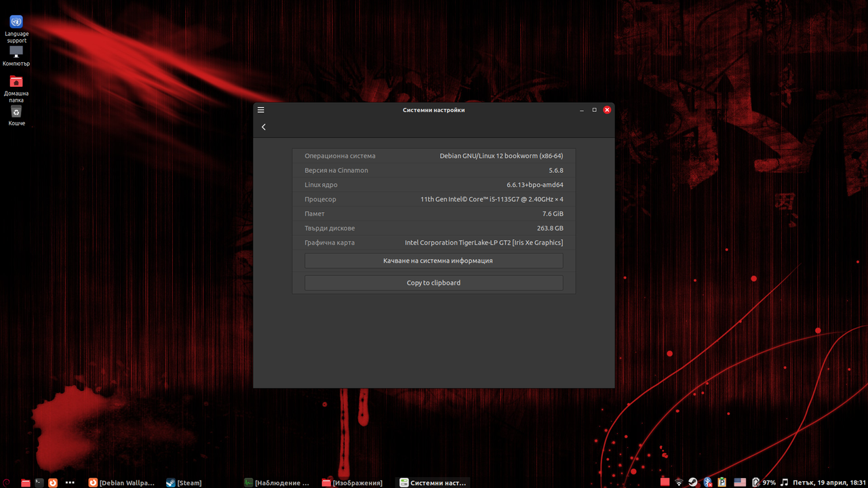868x488 pixels.
Task: Click the Copy to clipboard button
Action: [x=434, y=283]
